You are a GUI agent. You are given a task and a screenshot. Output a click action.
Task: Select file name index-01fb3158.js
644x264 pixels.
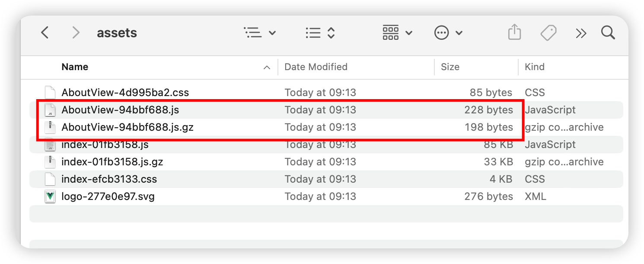105,145
